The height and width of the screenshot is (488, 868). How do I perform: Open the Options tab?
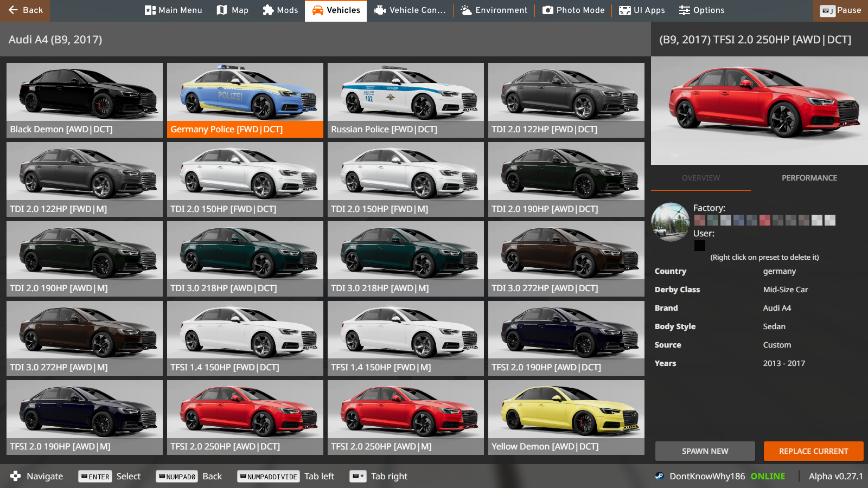click(702, 10)
